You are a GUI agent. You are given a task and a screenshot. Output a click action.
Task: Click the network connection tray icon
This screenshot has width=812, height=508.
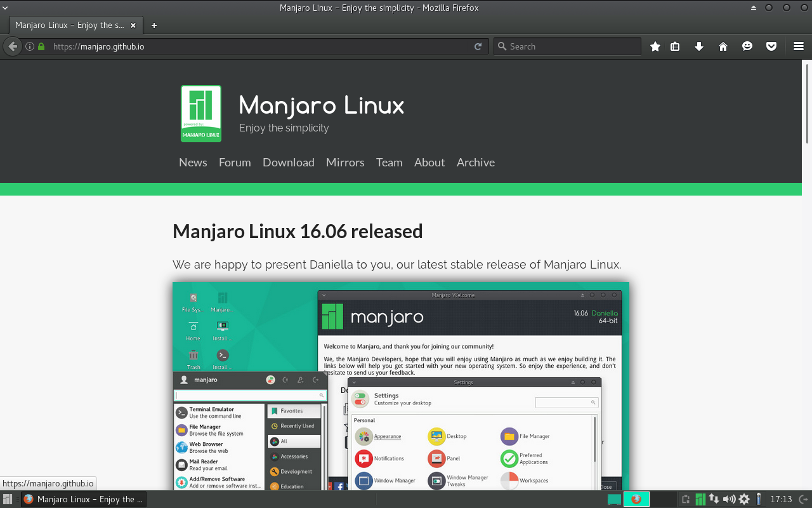point(714,499)
